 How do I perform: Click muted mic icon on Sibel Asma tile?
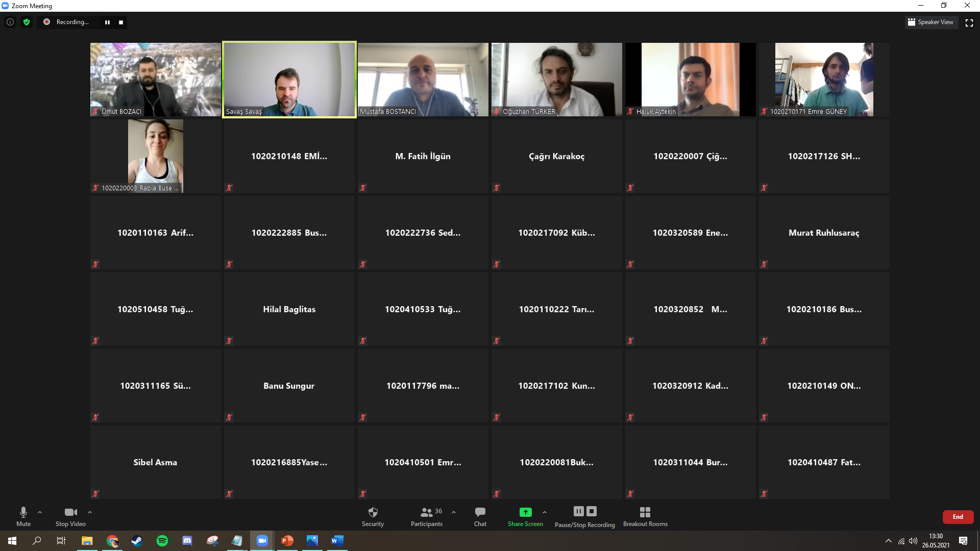click(95, 494)
